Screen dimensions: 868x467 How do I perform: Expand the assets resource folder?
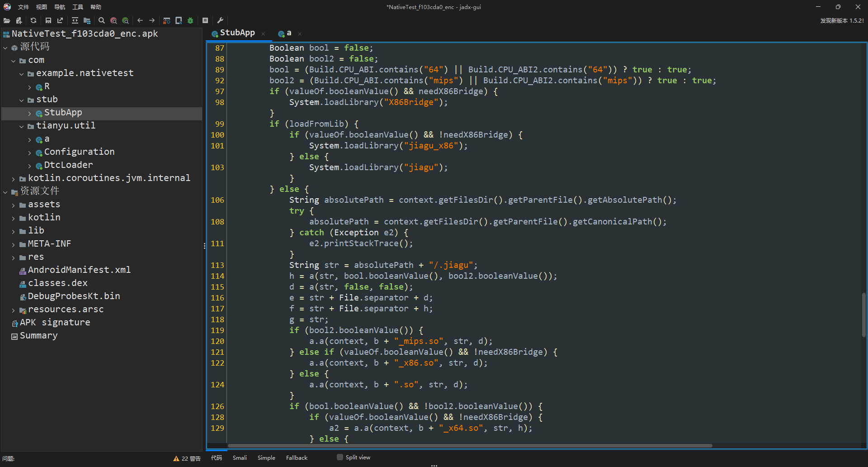[x=13, y=205]
